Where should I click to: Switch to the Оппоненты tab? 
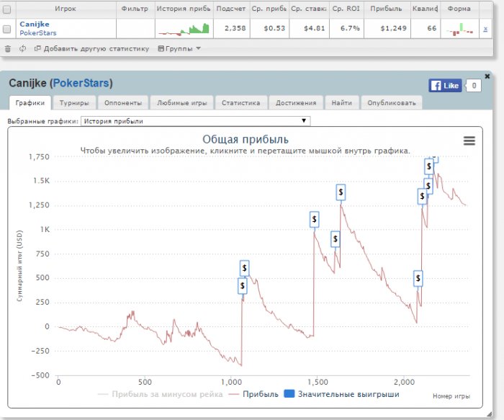(x=123, y=103)
